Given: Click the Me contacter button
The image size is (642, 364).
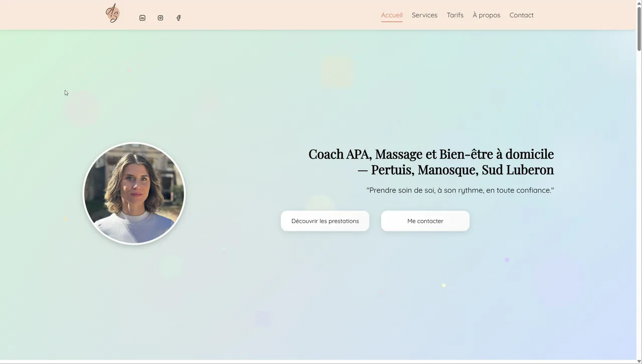Looking at the screenshot, I should 425,221.
